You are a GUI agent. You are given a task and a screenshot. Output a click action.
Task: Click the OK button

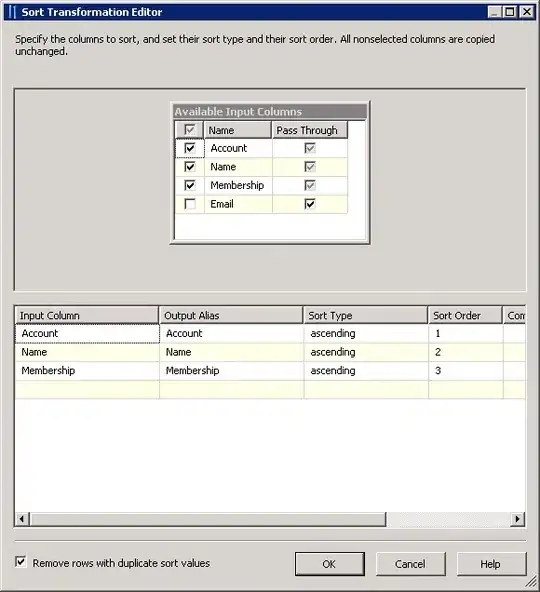[x=330, y=564]
